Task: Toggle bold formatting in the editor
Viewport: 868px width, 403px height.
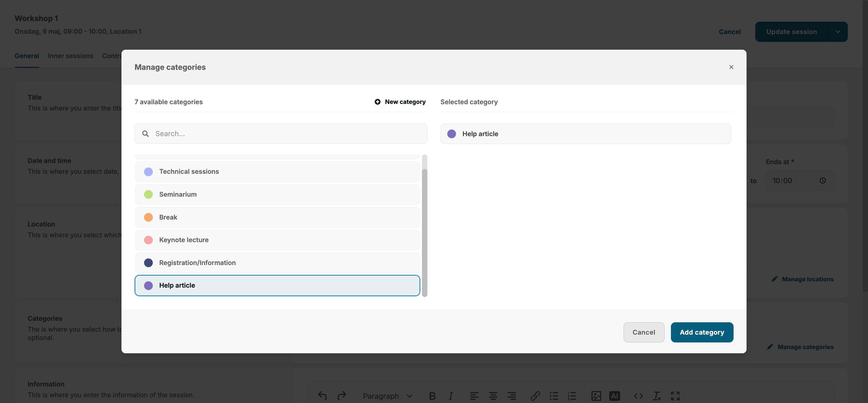Action: coord(432,396)
